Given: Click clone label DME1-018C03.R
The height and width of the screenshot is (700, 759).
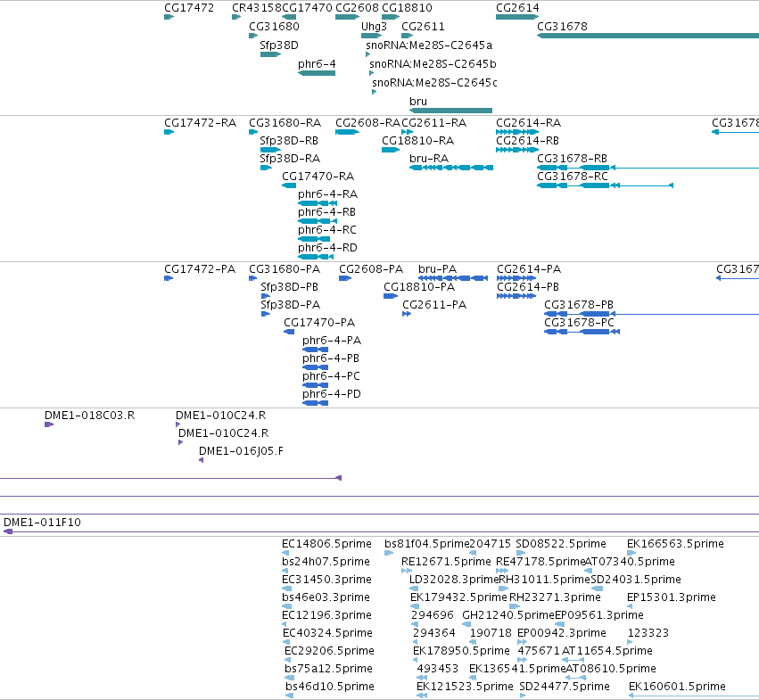Looking at the screenshot, I should (x=89, y=416).
